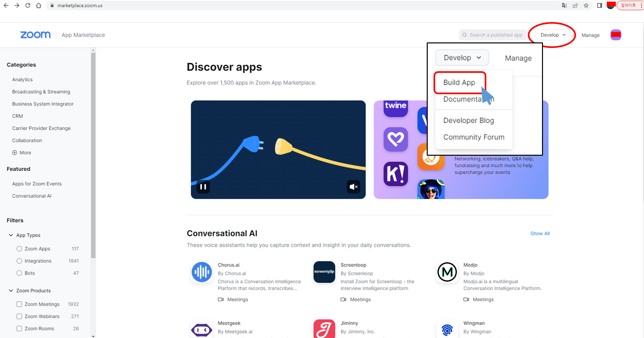This screenshot has height=338, width=644.
Task: Go to App Marketplace home text
Action: pos(83,35)
